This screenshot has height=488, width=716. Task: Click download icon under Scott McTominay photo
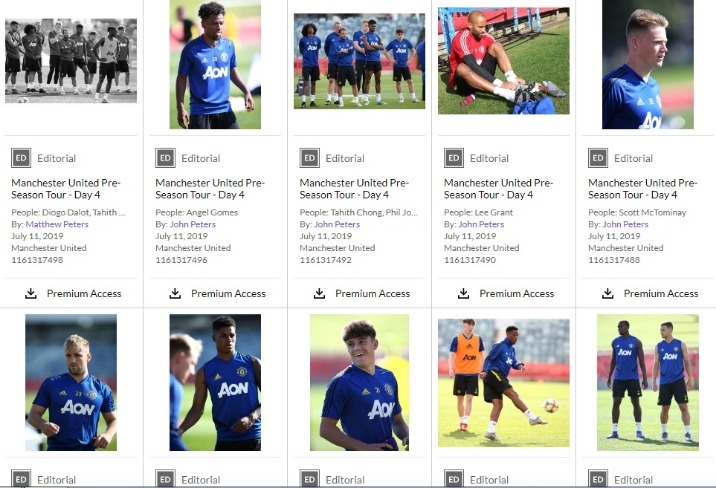coord(608,294)
